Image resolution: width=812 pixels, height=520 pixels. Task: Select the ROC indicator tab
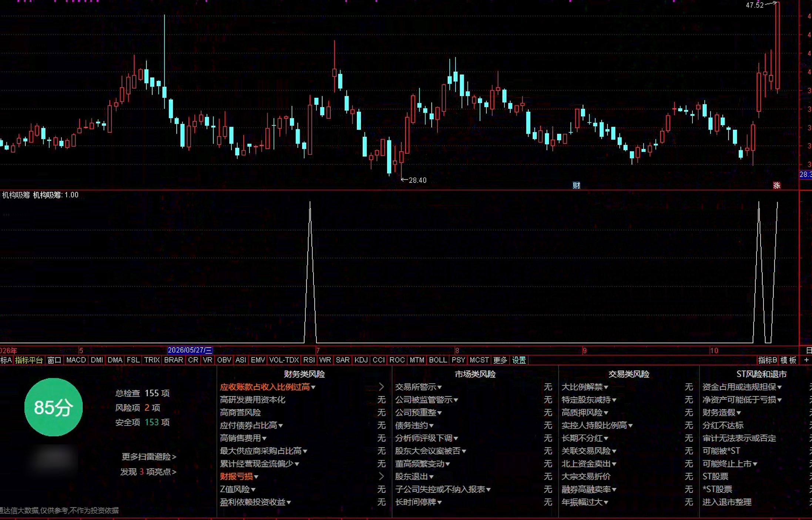397,360
